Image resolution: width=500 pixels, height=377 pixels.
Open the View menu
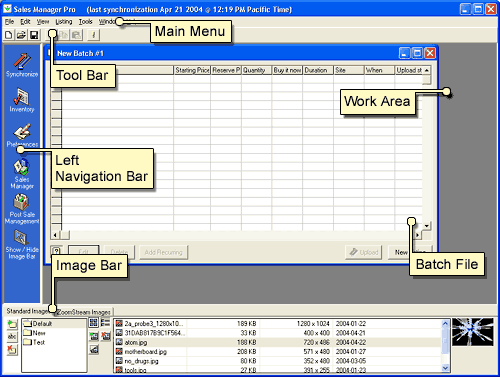point(43,22)
